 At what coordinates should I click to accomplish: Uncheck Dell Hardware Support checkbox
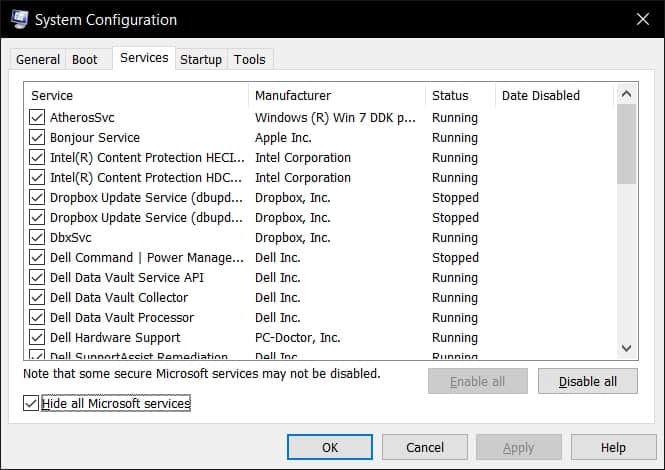(x=37, y=337)
